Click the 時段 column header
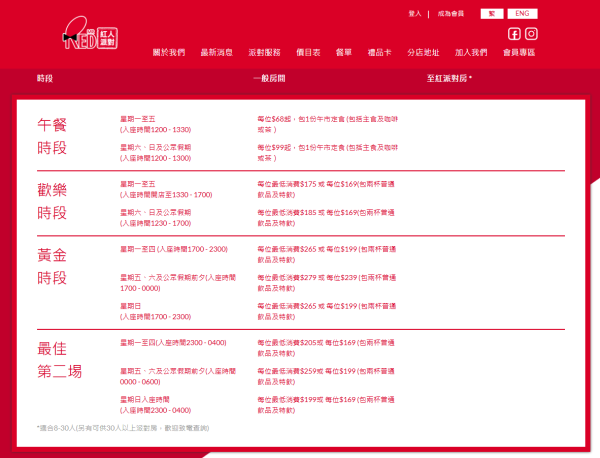600x458 pixels. (x=45, y=78)
